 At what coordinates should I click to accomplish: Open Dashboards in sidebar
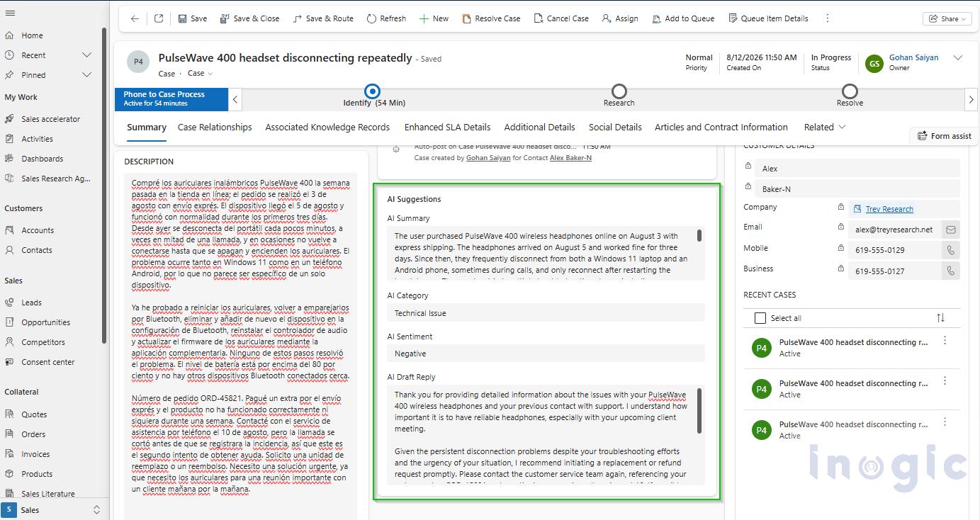coord(42,159)
